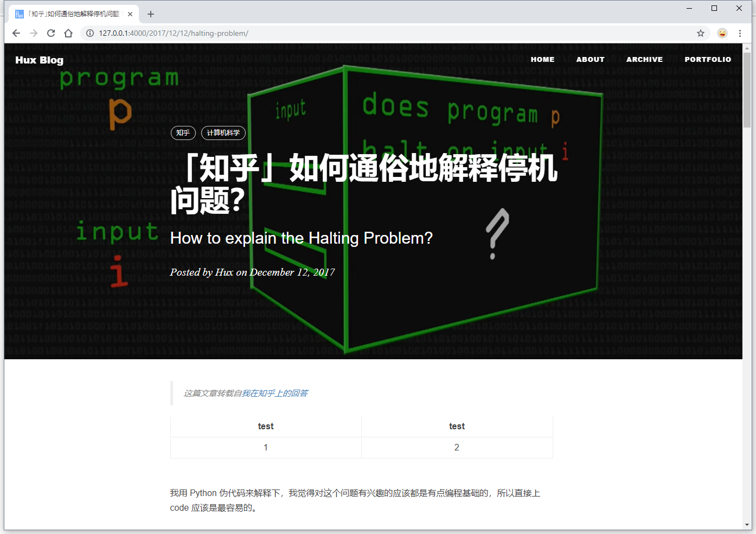756x534 pixels.
Task: Open the browser home page icon
Action: (68, 33)
